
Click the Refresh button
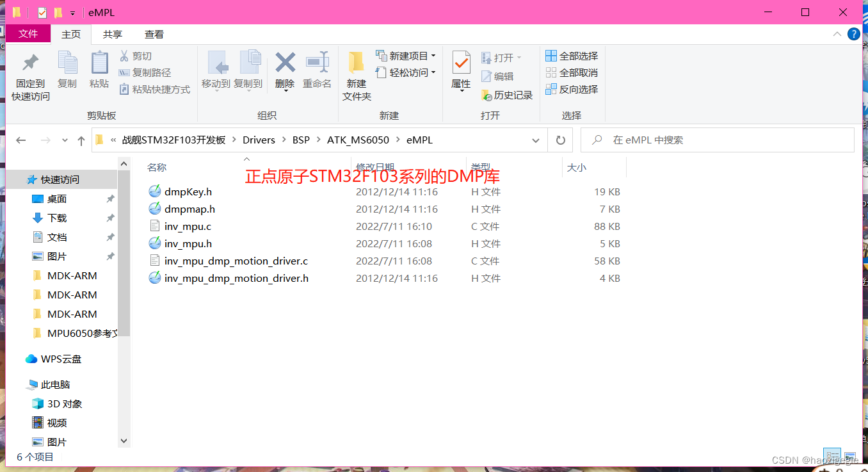tap(561, 140)
